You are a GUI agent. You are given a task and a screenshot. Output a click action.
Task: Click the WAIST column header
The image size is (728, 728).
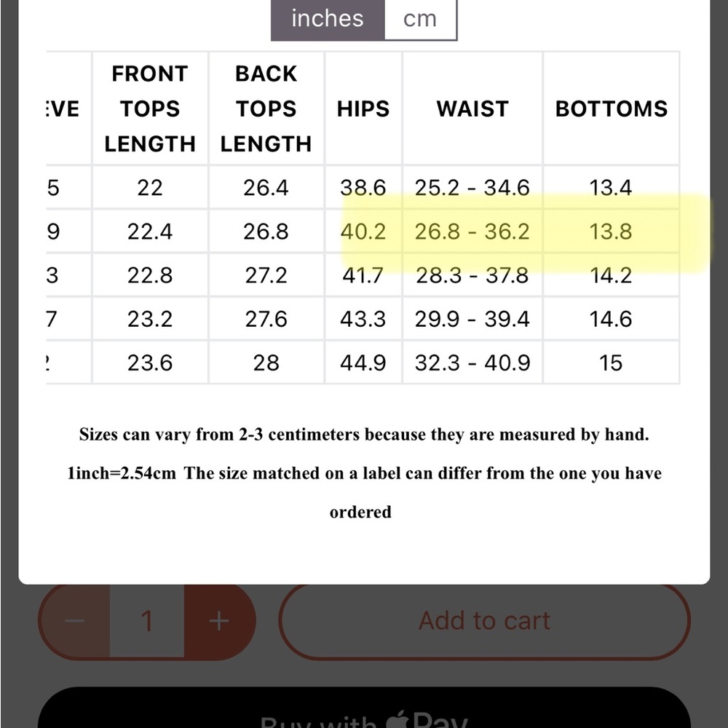click(472, 109)
